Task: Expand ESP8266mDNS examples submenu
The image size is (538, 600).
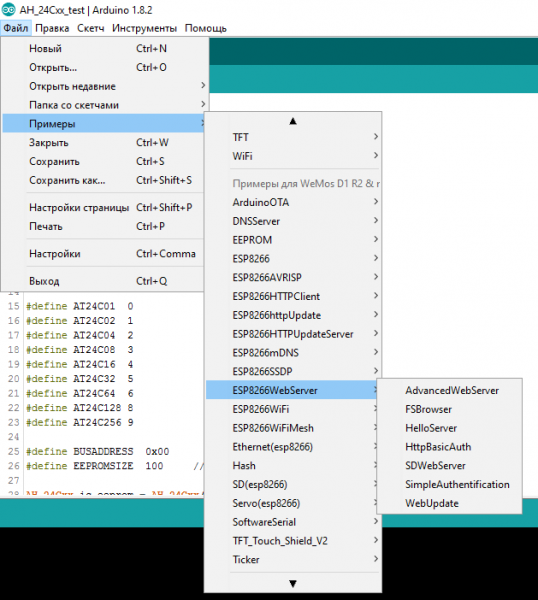Action: pyautogui.click(x=293, y=352)
